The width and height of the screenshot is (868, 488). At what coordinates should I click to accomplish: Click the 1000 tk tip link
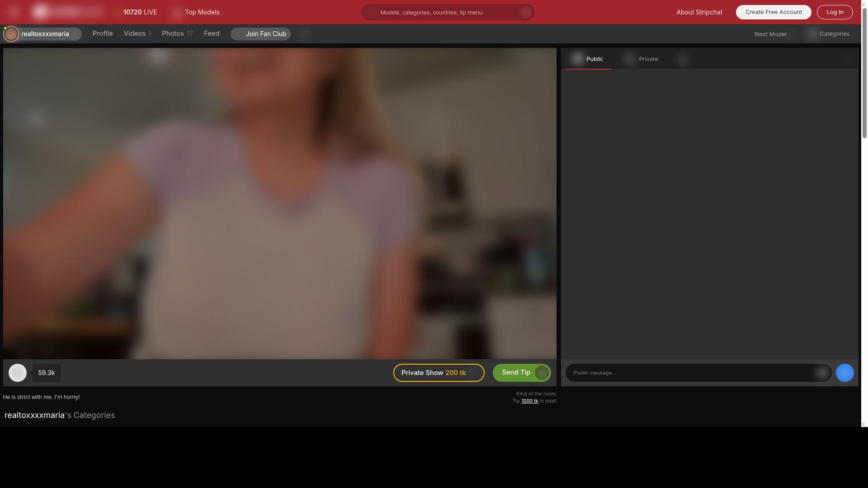[529, 401]
